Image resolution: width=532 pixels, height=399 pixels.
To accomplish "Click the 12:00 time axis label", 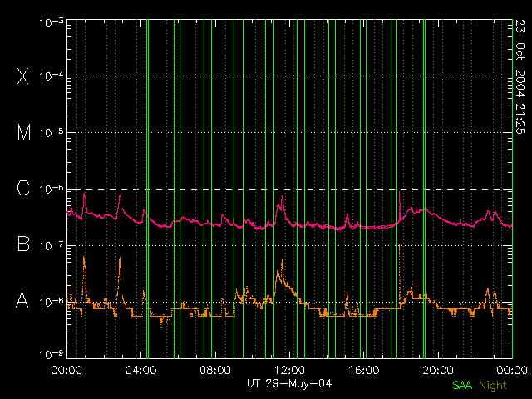I will point(289,370).
